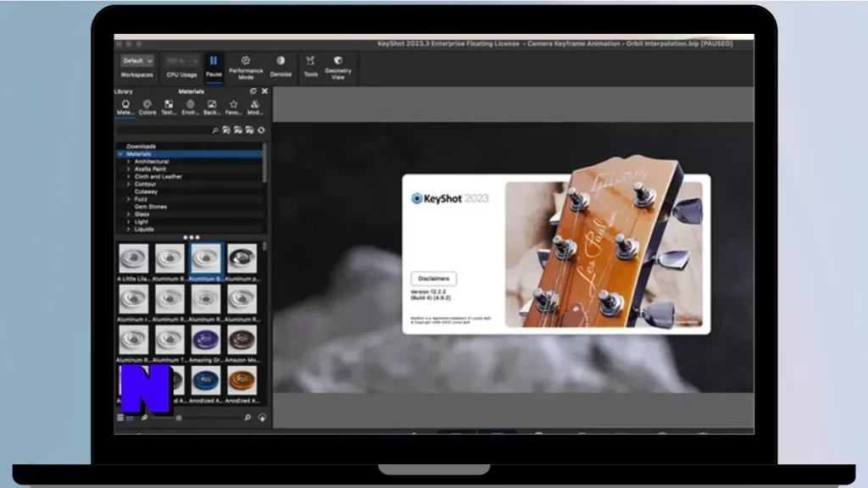The image size is (868, 488).
Task: Open the CPU Usage dropdown
Action: (182, 60)
